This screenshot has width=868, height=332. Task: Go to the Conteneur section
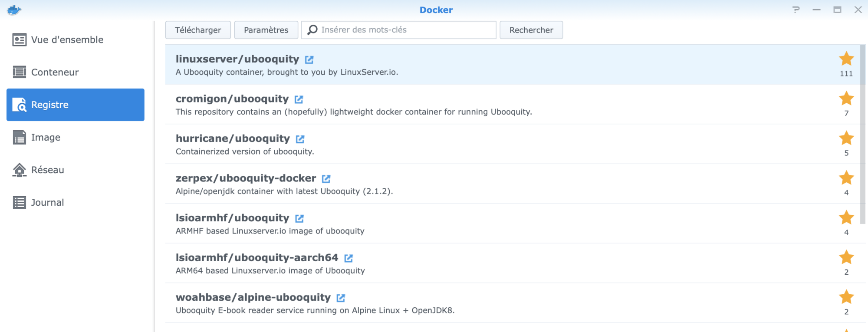76,72
